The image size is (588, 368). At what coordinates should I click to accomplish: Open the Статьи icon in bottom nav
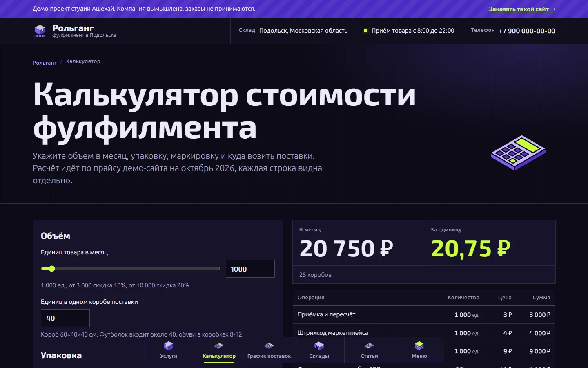369,346
